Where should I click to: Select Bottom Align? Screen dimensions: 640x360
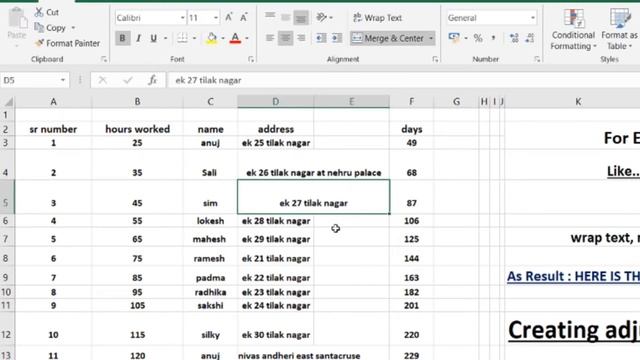[301, 18]
